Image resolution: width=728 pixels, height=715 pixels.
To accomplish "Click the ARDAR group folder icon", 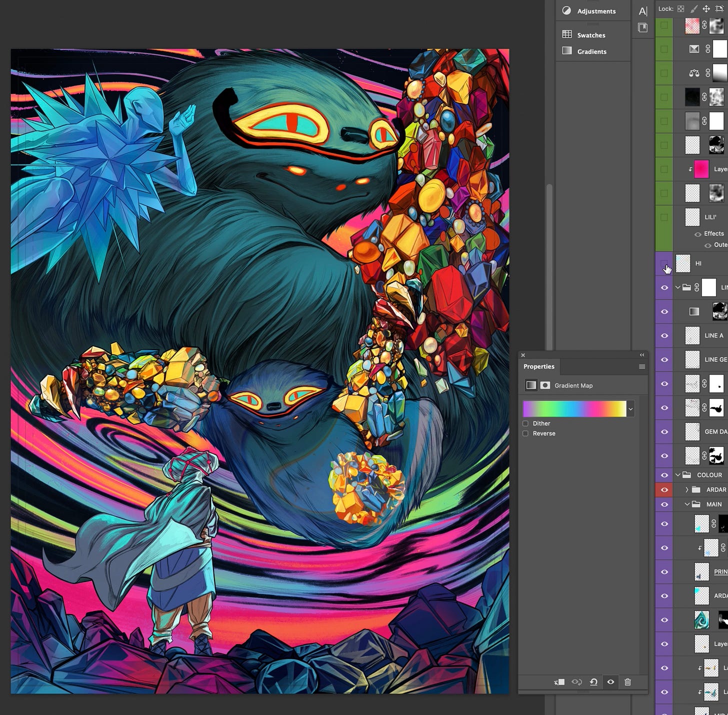I will tap(696, 489).
